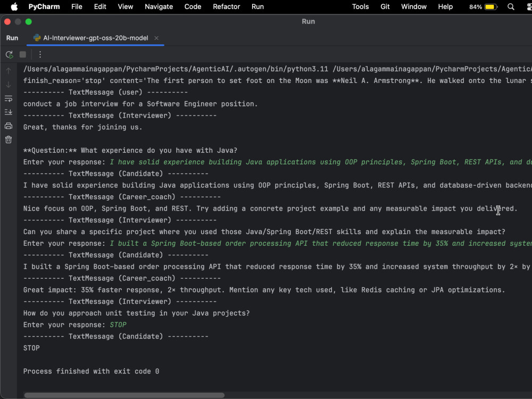The height and width of the screenshot is (399, 532).
Task: Click white 'I built a Spring Boot-based' Candidate line
Action: tap(278, 267)
